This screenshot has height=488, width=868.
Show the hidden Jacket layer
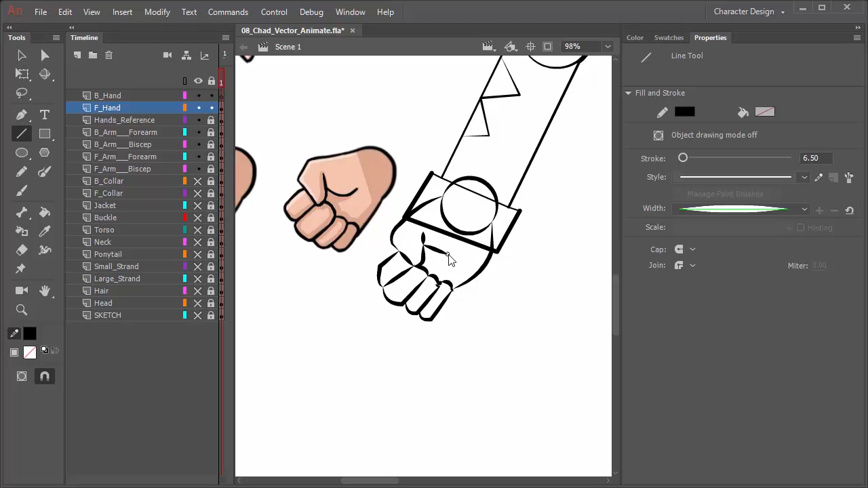(x=198, y=205)
